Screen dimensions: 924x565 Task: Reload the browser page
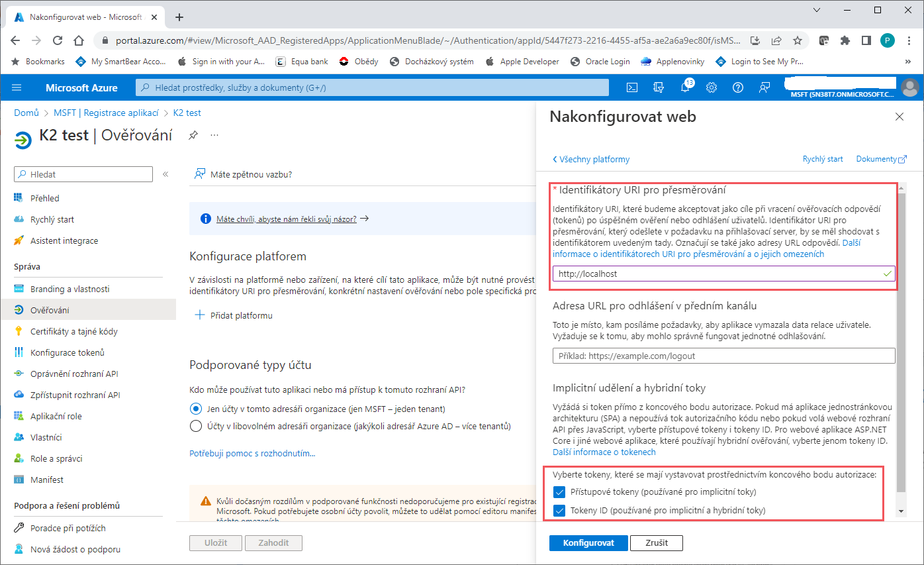(x=58, y=40)
